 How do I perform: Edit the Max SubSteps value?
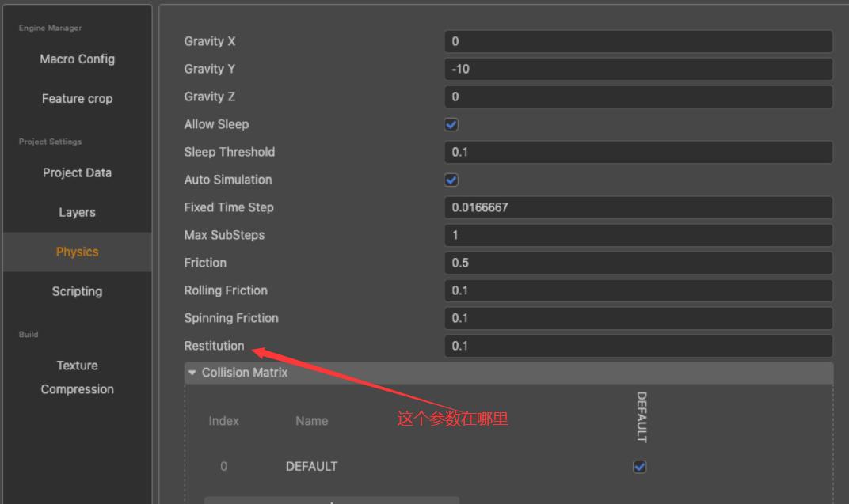coord(638,235)
